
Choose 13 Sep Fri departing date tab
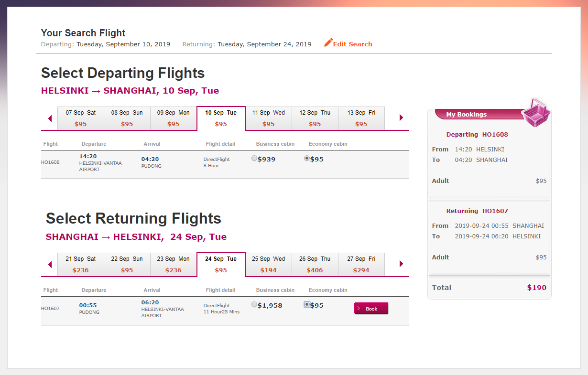pyautogui.click(x=361, y=118)
